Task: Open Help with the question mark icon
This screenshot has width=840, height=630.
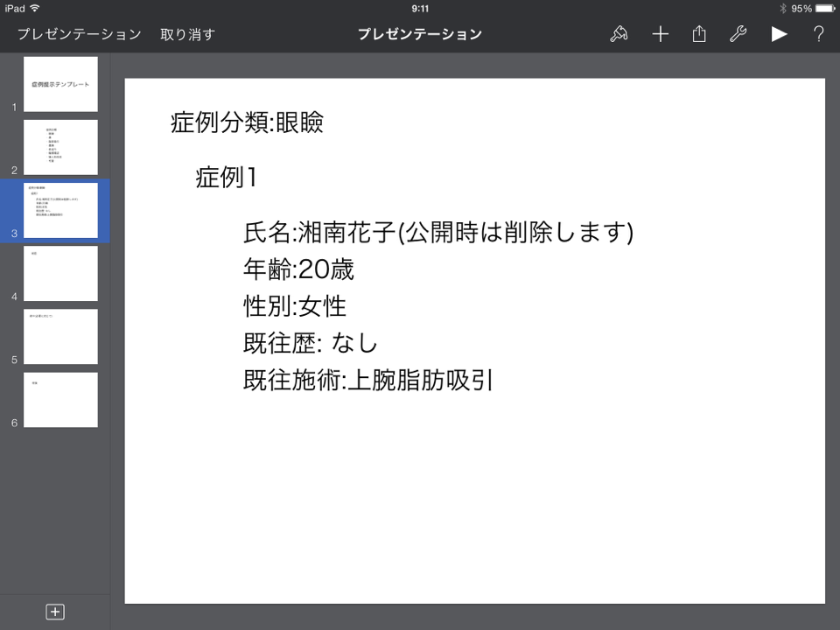Action: coord(818,34)
